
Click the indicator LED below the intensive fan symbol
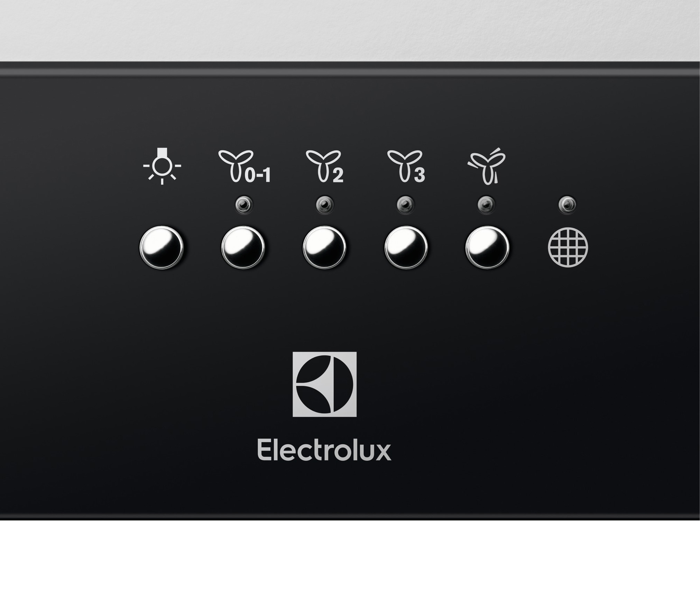tap(486, 205)
